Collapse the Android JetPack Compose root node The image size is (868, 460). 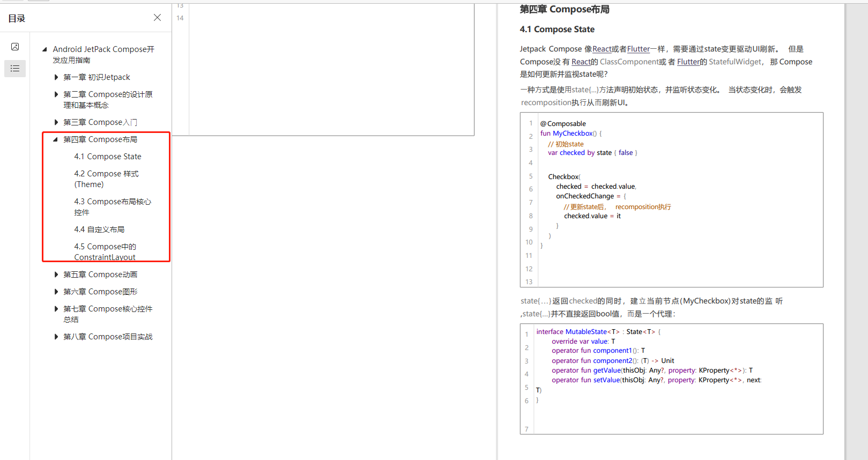(x=44, y=49)
